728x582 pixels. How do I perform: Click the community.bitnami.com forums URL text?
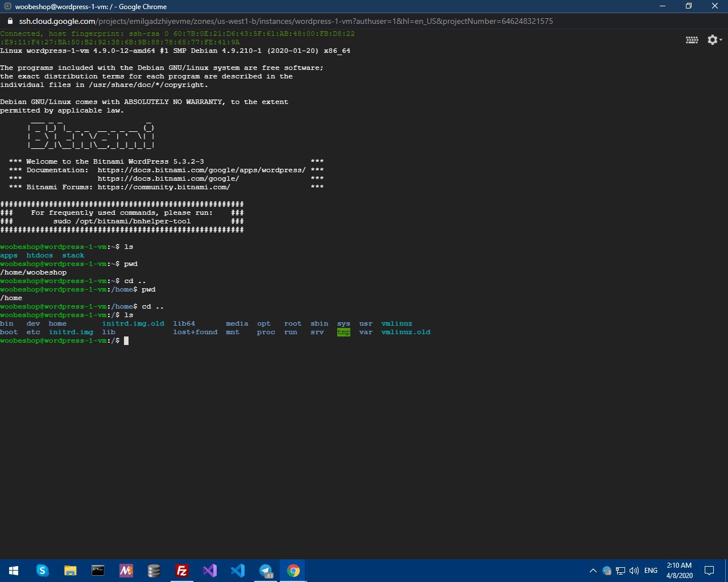coord(164,187)
